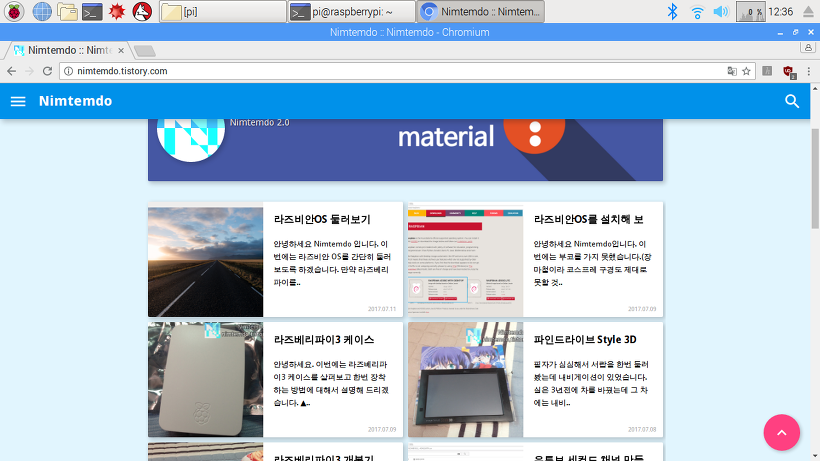Switch to the [pi] file manager window

point(222,11)
